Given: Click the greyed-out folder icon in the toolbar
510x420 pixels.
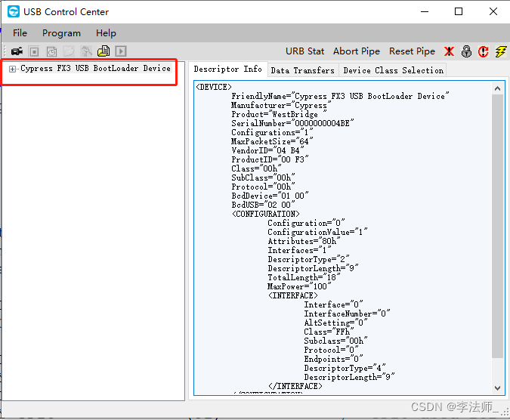Looking at the screenshot, I should click(69, 51).
